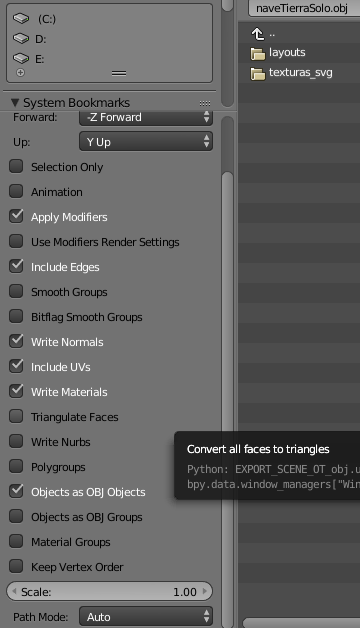The width and height of the screenshot is (360, 628).
Task: Collapse the System Bookmarks panel
Action: (15, 103)
